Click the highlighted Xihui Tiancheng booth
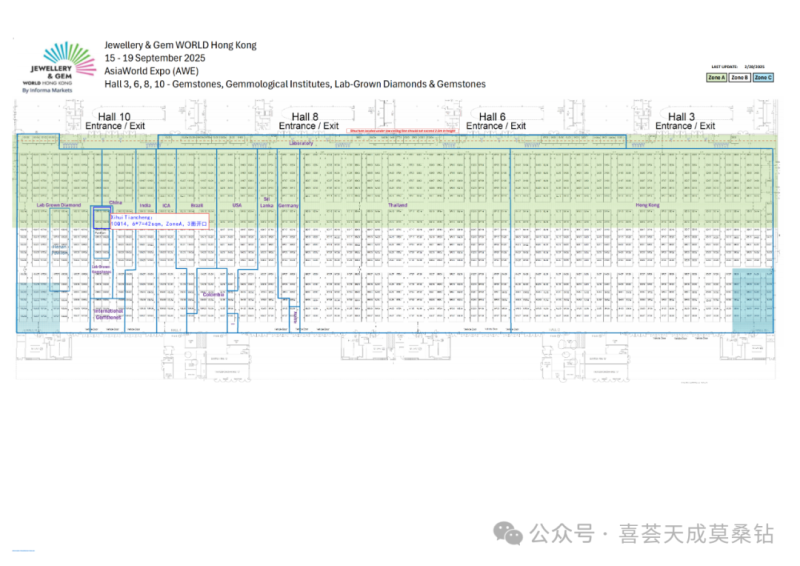The image size is (800, 566). (102, 218)
